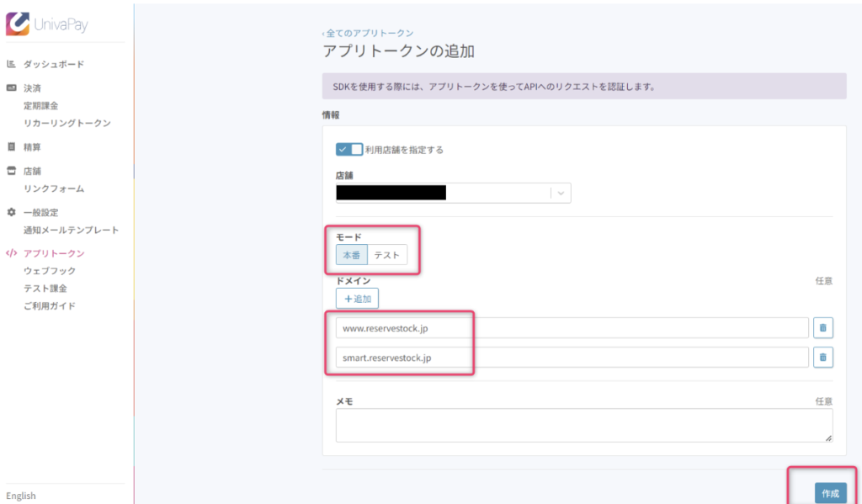Go to 定期課金 in sidebar
Screen dimensions: 862x504
(41, 105)
